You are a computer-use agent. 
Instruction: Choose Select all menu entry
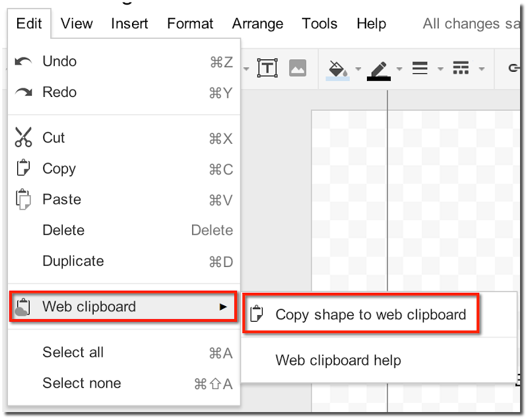[124, 352]
